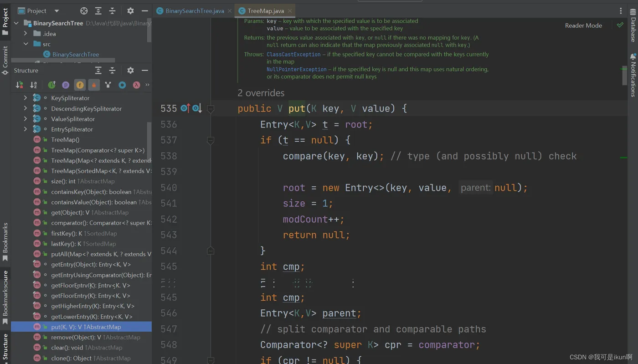The height and width of the screenshot is (364, 638).
Task: Toggle Show Fields filter
Action: pos(80,85)
